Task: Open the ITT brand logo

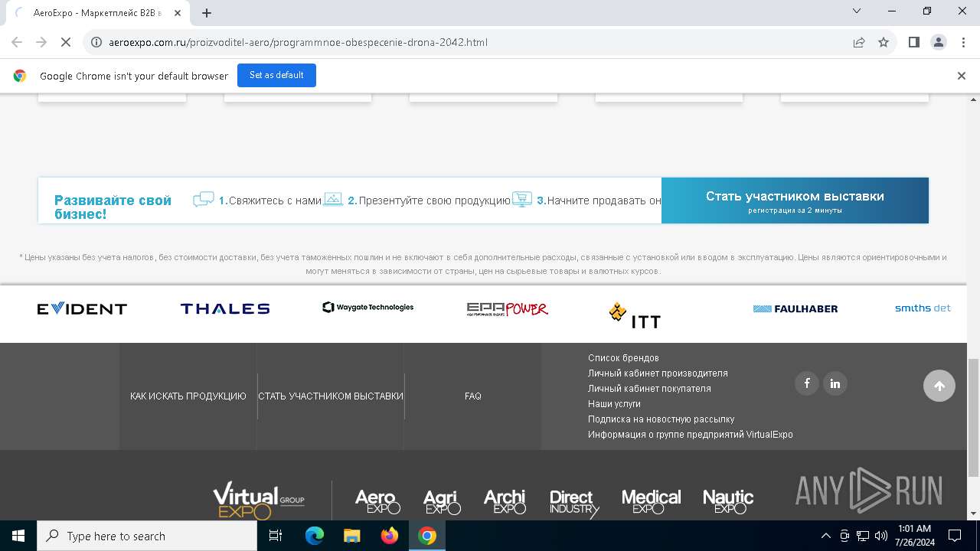Action: point(635,315)
